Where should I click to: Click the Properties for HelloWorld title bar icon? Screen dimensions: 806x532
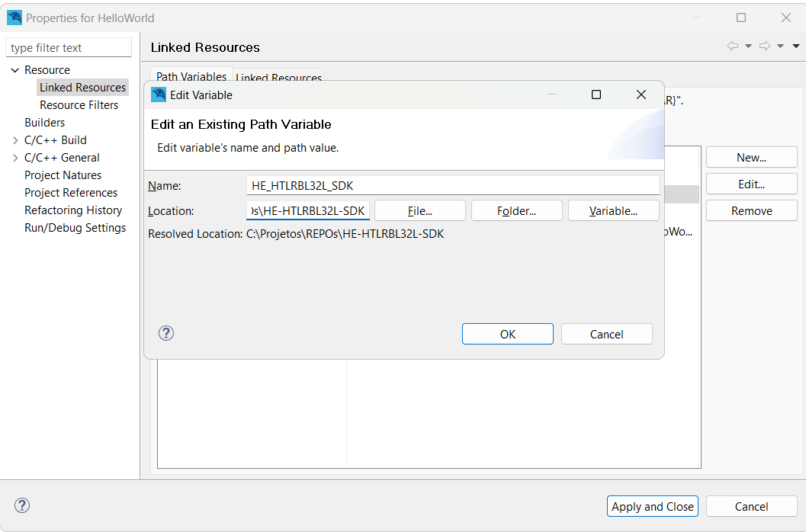(x=14, y=18)
